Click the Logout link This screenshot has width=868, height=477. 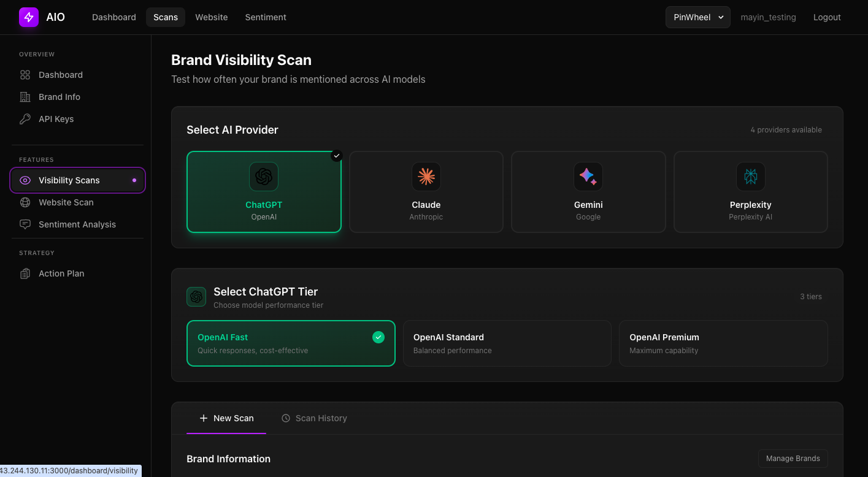click(826, 17)
